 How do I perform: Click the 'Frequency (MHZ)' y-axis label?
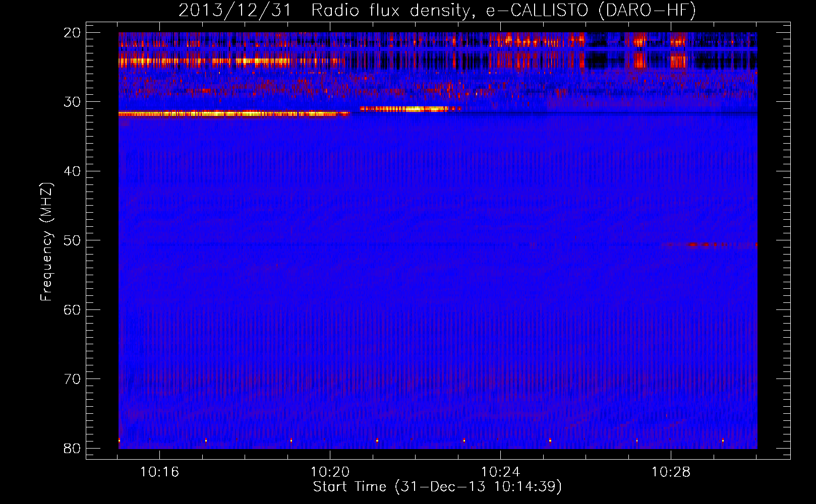[x=46, y=242]
